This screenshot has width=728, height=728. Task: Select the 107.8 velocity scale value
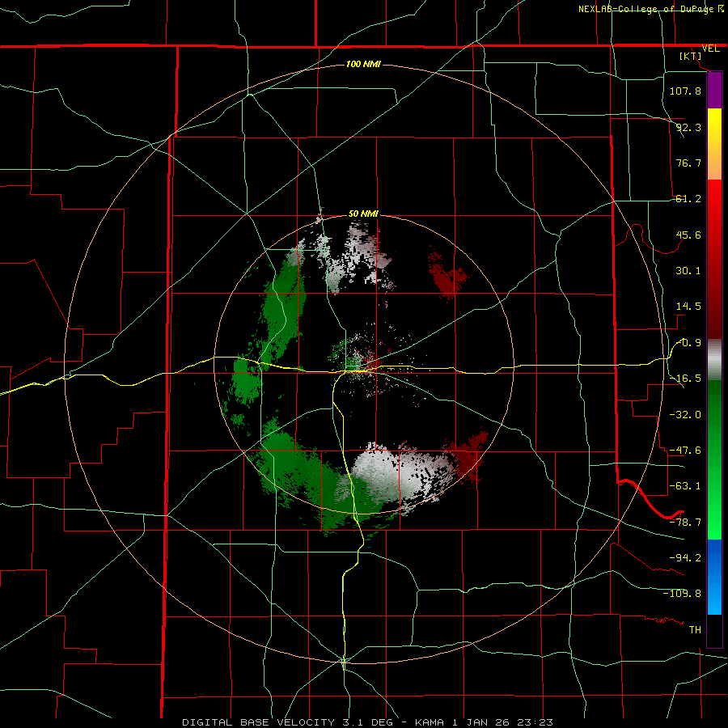685,91
